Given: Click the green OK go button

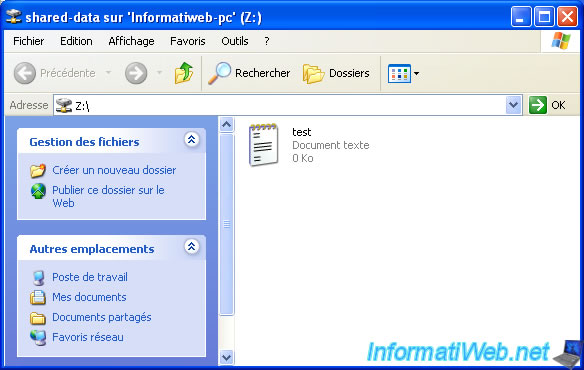Looking at the screenshot, I should click(547, 105).
